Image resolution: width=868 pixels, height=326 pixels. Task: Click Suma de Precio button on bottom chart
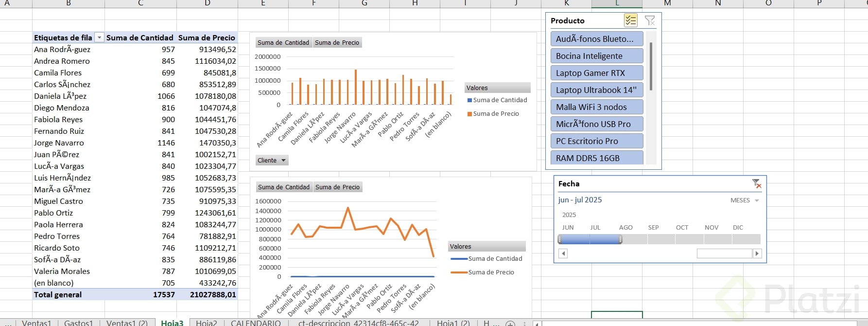point(338,187)
